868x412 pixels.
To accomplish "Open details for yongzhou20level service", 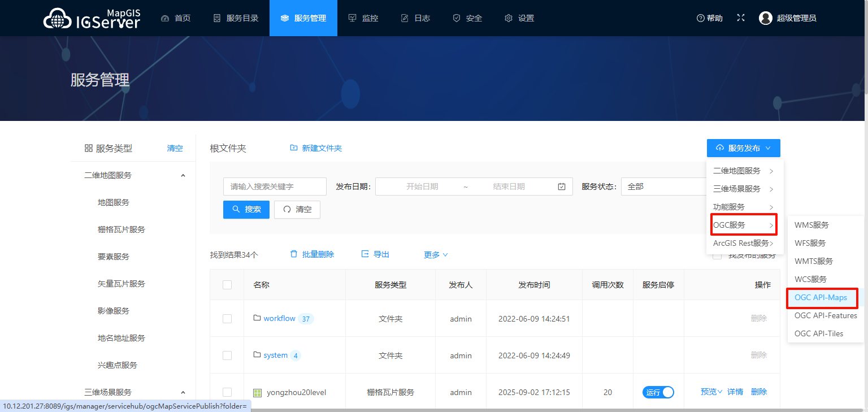I will click(x=735, y=392).
